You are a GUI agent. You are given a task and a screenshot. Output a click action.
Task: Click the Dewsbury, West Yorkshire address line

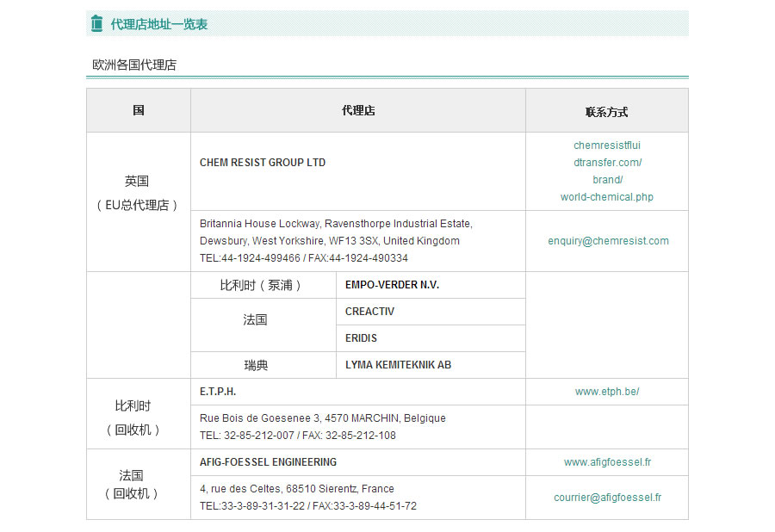330,240
